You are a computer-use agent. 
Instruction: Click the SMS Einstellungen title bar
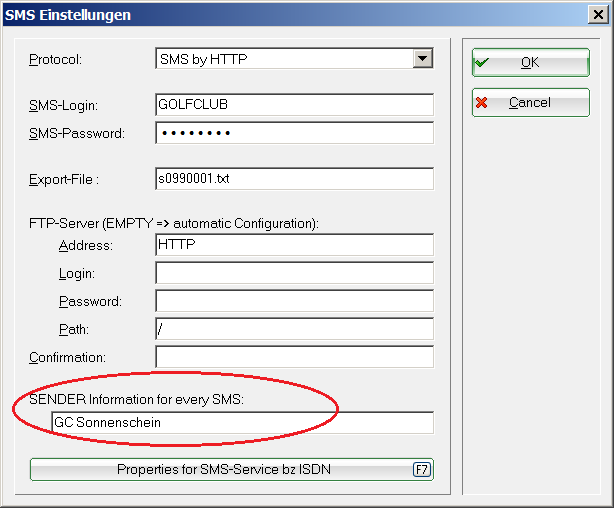tap(294, 15)
